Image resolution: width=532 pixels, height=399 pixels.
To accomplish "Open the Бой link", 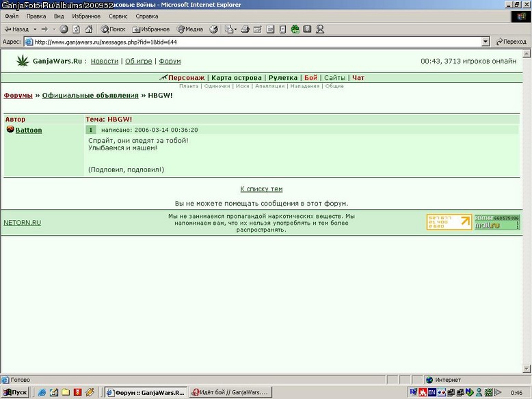I will click(x=310, y=78).
